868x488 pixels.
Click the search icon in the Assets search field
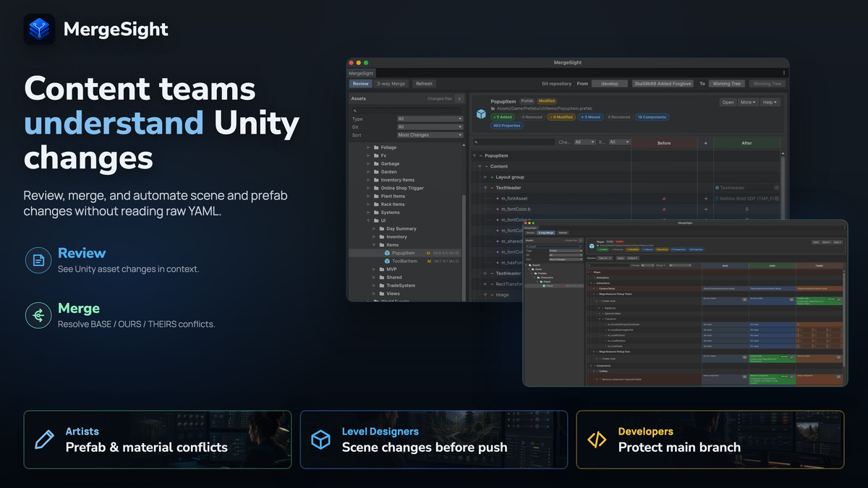pos(354,111)
